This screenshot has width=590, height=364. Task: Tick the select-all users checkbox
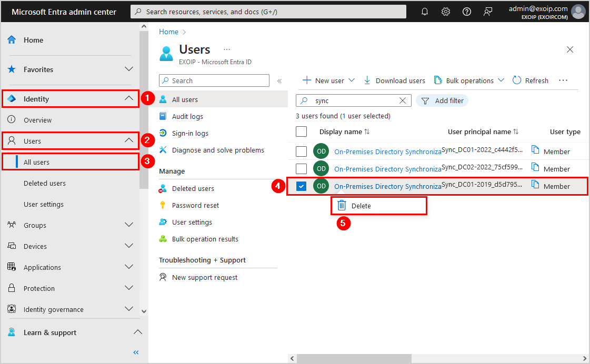pyautogui.click(x=302, y=132)
